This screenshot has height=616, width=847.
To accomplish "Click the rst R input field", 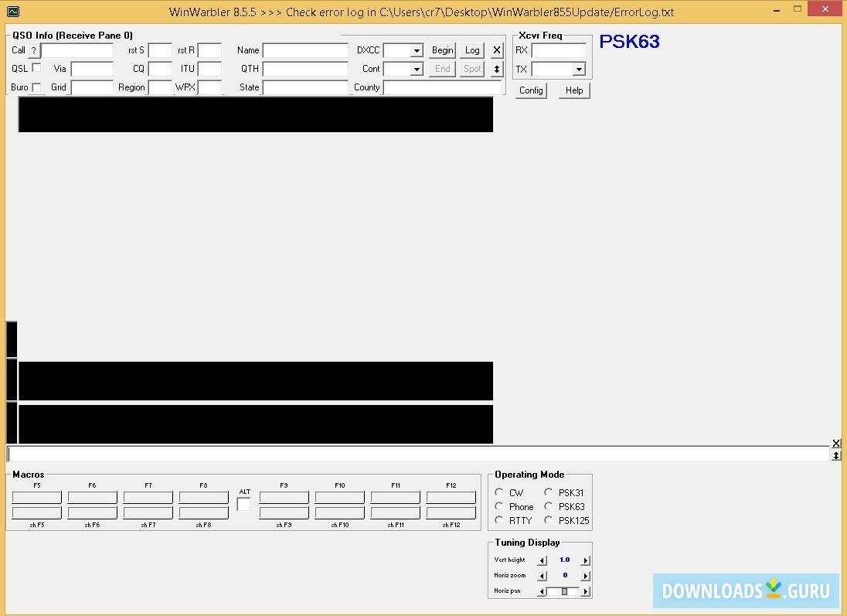I will [x=209, y=51].
